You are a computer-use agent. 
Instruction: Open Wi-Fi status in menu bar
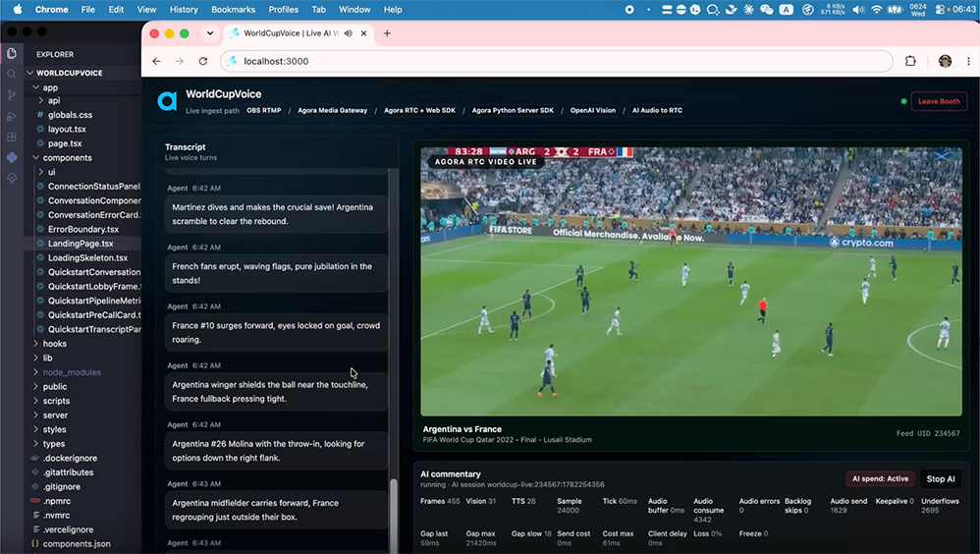point(876,10)
